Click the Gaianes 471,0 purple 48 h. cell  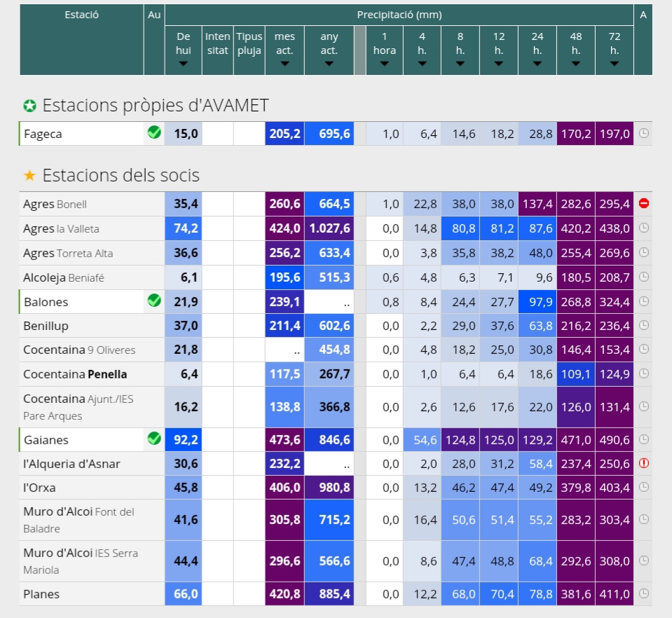(575, 440)
